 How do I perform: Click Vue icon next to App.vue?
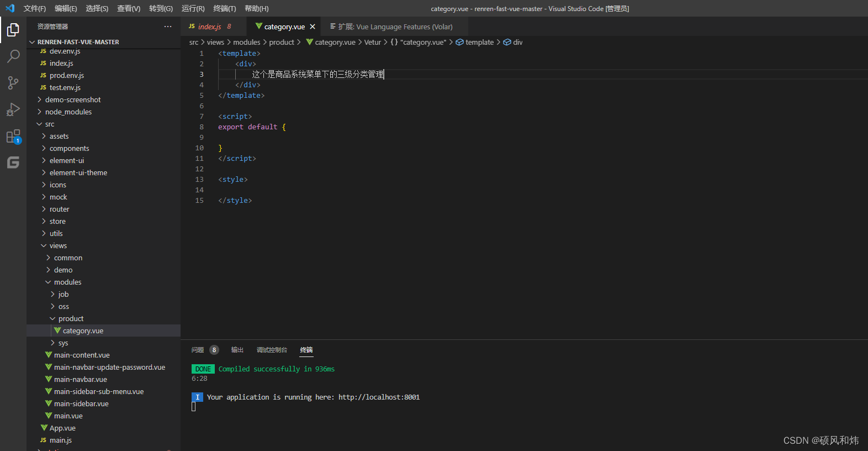click(x=44, y=428)
